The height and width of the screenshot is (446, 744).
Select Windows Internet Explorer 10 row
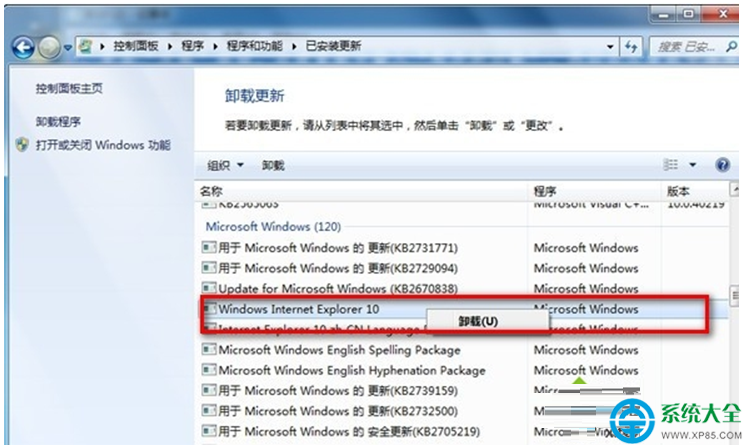tap(299, 309)
